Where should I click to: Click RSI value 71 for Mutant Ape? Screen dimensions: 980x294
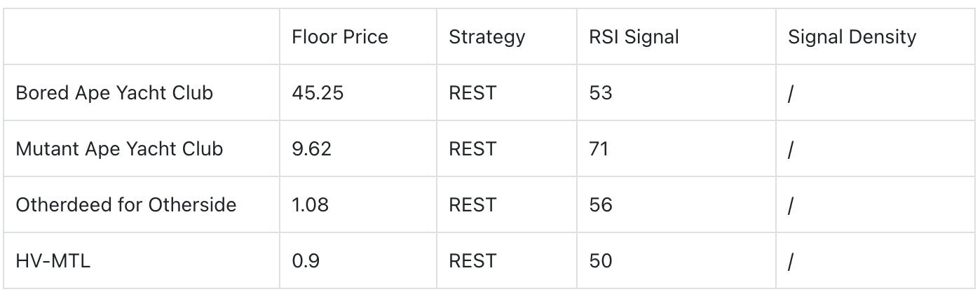click(x=599, y=148)
